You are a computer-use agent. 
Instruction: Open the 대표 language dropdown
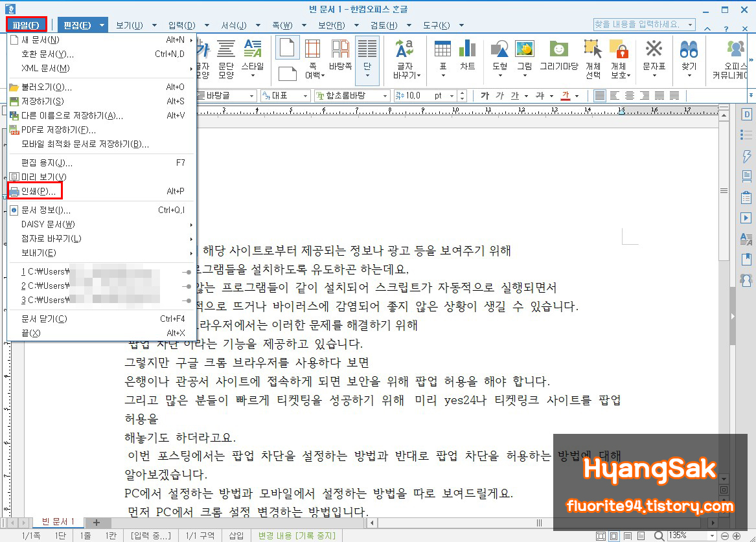(305, 96)
